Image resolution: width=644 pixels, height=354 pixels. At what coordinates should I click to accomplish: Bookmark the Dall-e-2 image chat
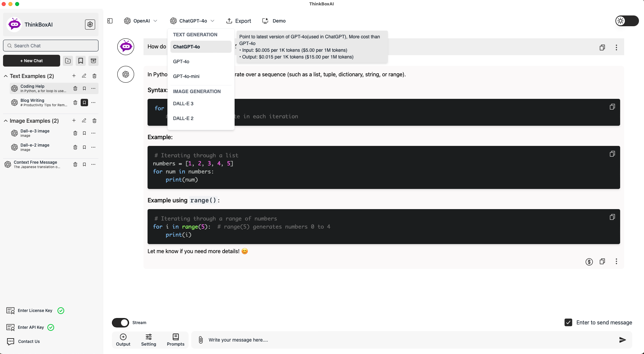pyautogui.click(x=84, y=147)
